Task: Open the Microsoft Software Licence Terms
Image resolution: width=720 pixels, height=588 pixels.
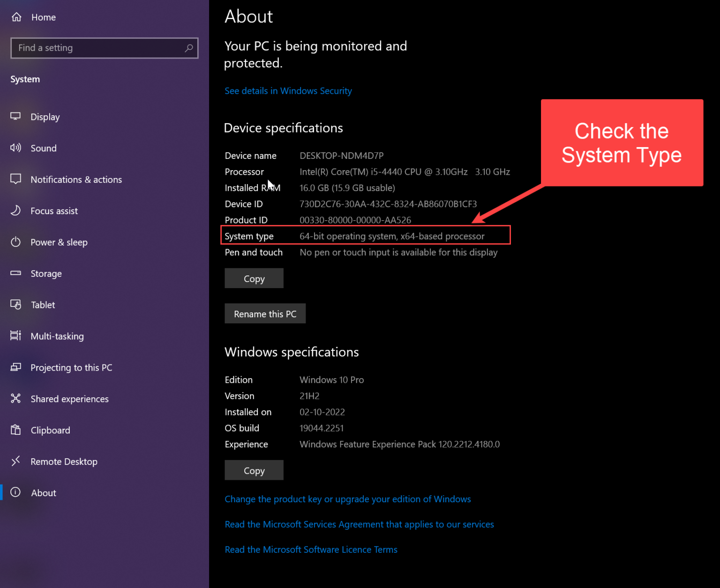Action: coord(311,549)
